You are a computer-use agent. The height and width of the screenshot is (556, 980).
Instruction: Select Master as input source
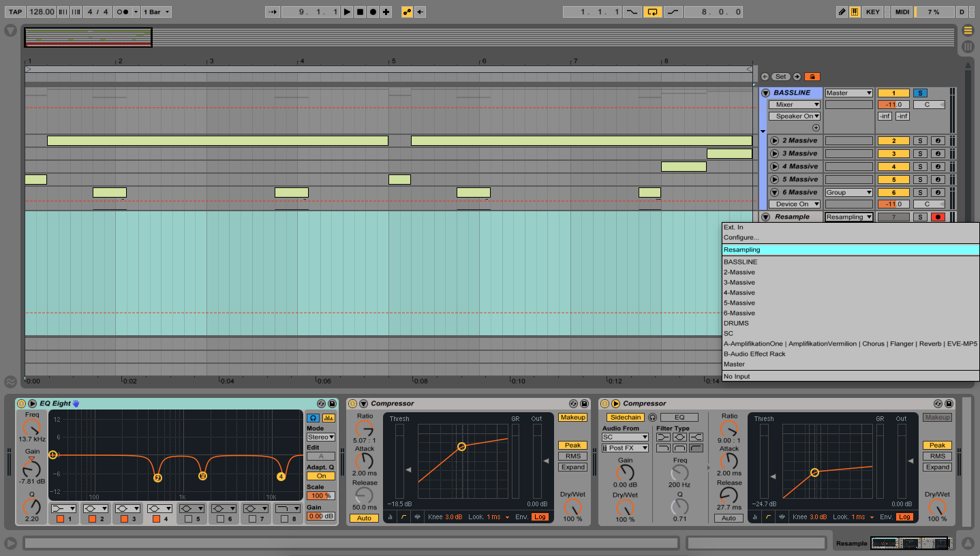[x=851, y=364]
